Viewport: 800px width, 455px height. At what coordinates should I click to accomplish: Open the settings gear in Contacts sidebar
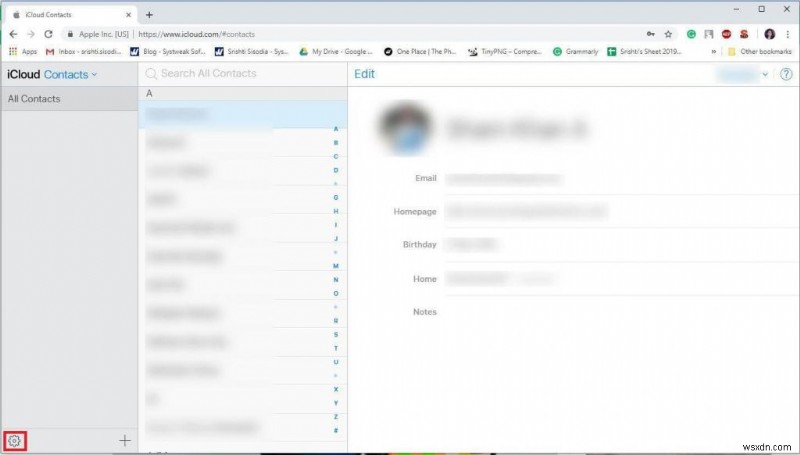14,441
